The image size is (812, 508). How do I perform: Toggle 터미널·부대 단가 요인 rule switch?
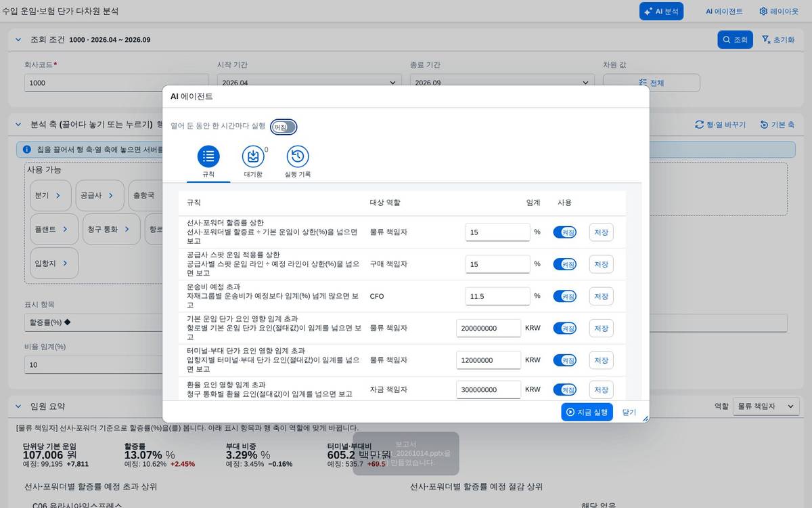click(564, 360)
